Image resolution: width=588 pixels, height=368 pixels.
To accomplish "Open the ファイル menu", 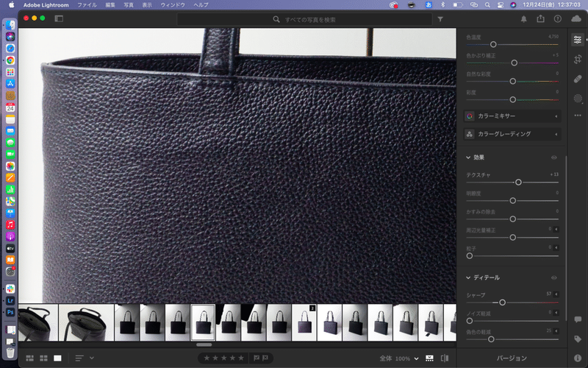I will pyautogui.click(x=87, y=5).
